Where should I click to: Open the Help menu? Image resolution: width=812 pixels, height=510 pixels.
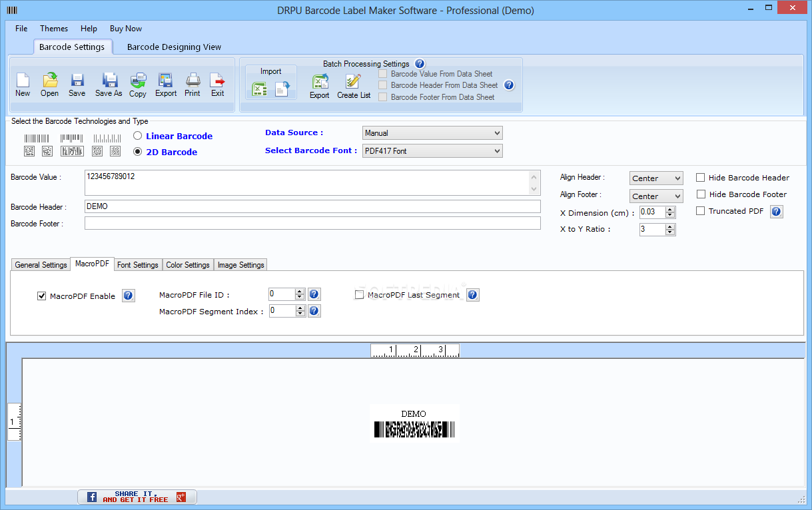(89, 29)
